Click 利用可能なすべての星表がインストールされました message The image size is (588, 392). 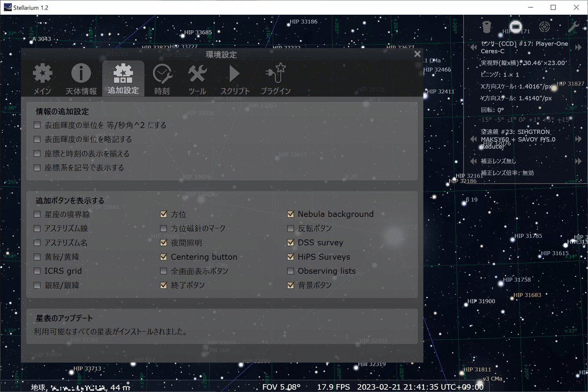pyautogui.click(x=110, y=332)
